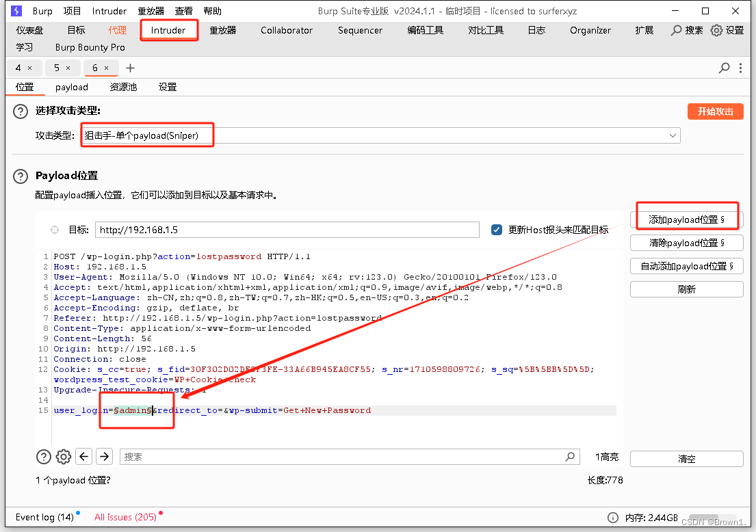Image resolution: width=756 pixels, height=532 pixels.
Task: Select Intruder tab number 5
Action: tap(56, 68)
